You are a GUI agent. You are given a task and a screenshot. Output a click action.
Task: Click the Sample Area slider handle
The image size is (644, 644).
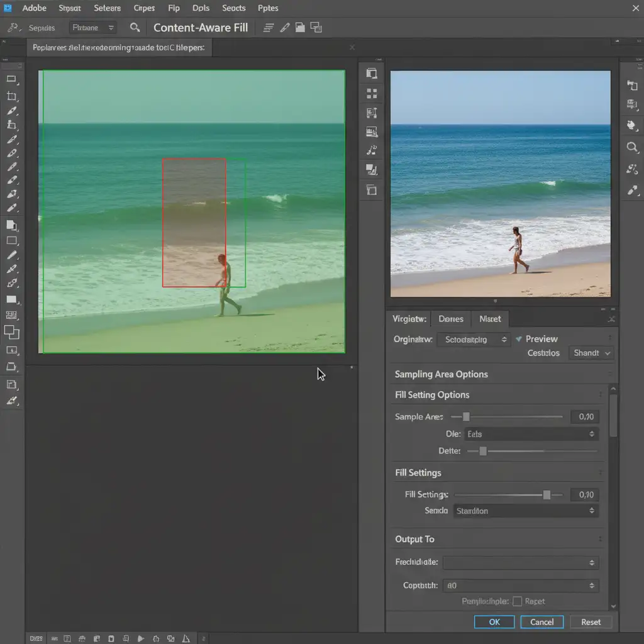[466, 416]
